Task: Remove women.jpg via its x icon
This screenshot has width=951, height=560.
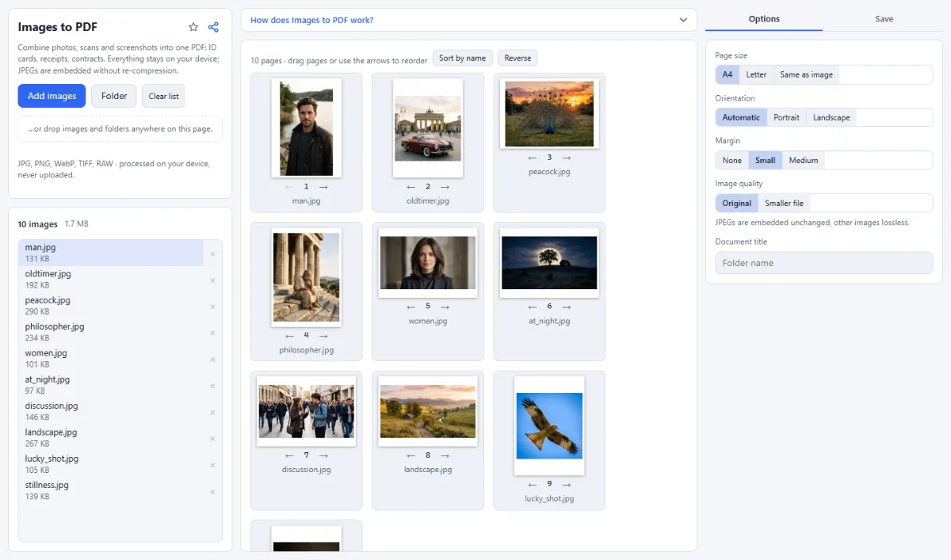Action: pyautogui.click(x=212, y=360)
